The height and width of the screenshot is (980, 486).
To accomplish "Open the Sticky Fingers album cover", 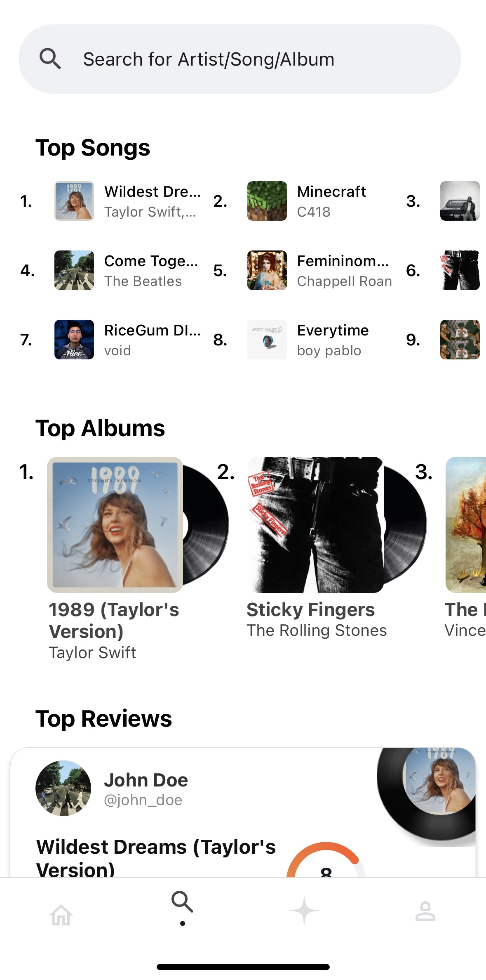I will 315,525.
